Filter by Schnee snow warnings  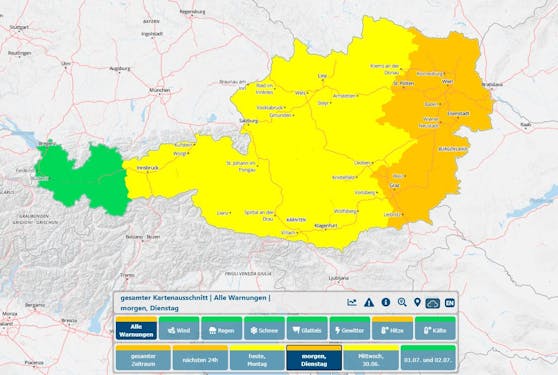click(264, 328)
